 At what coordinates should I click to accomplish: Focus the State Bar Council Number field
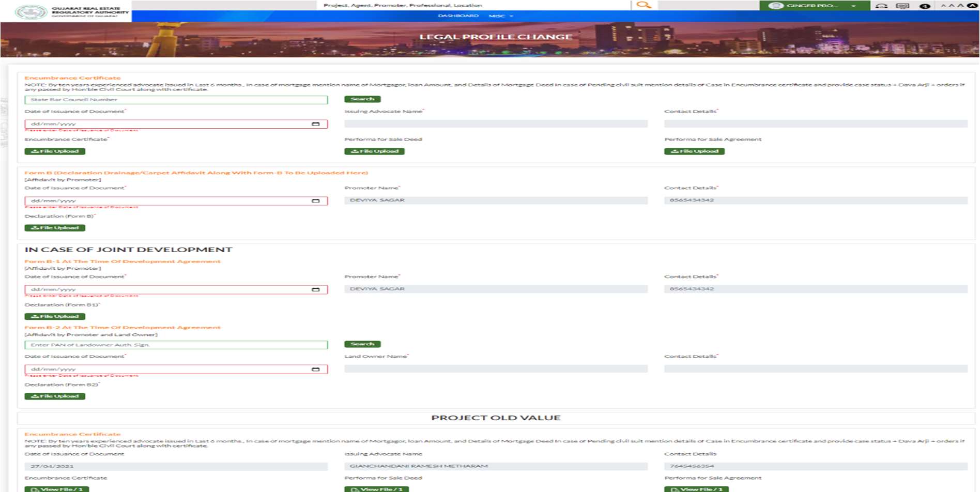point(176,100)
